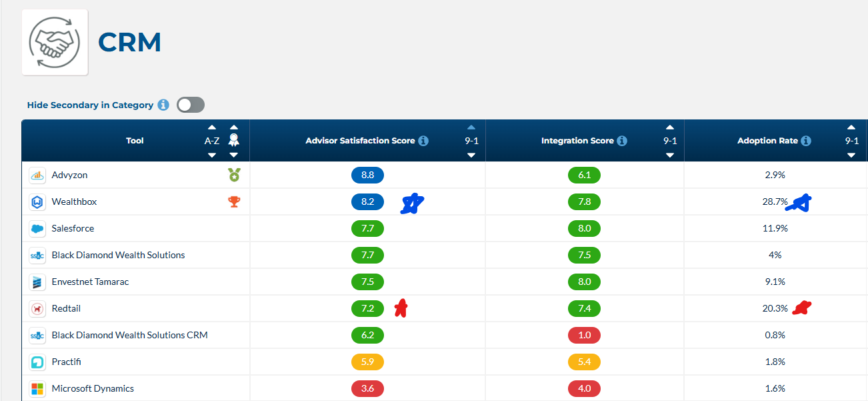Image resolution: width=868 pixels, height=401 pixels.
Task: Sort Advisor Satisfaction Score descending arrow
Action: pos(471,155)
